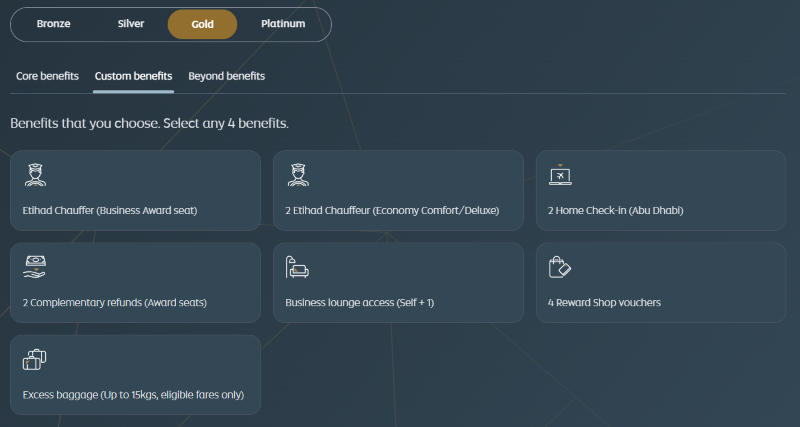
Task: Select the Custom benefits tab
Action: 133,76
